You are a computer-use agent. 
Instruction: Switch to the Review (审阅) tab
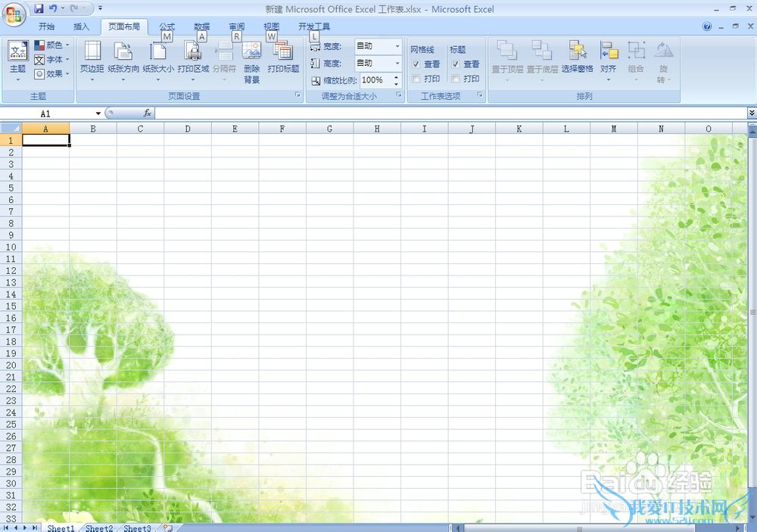click(236, 26)
